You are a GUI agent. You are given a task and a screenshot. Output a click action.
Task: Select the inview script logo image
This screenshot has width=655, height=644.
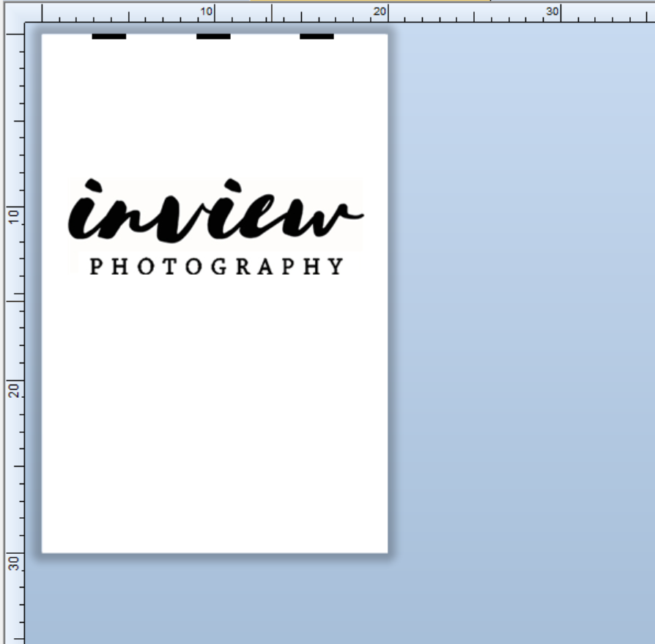pyautogui.click(x=215, y=212)
